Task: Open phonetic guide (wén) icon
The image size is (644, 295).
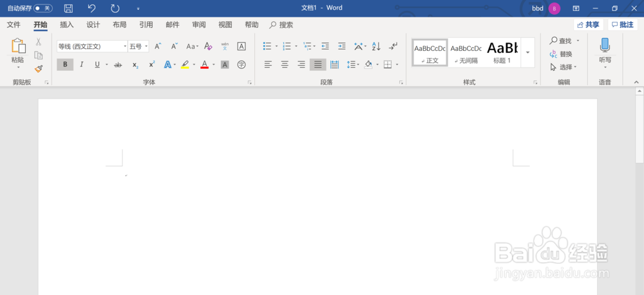Action: [225, 46]
